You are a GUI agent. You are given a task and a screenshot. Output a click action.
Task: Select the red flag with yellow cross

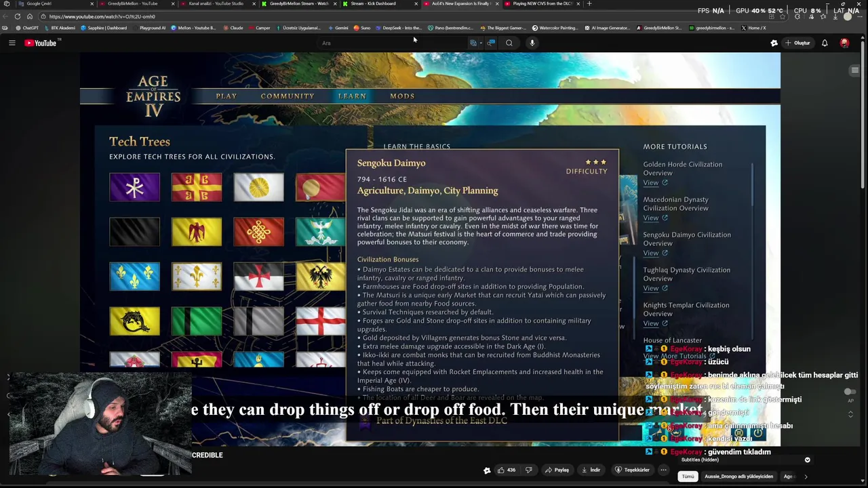click(197, 187)
